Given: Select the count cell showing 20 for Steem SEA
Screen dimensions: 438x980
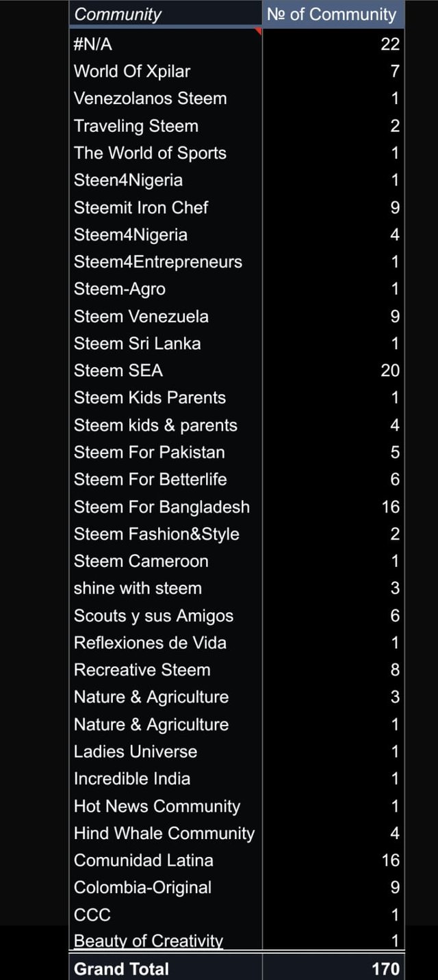Looking at the screenshot, I should pyautogui.click(x=333, y=371).
